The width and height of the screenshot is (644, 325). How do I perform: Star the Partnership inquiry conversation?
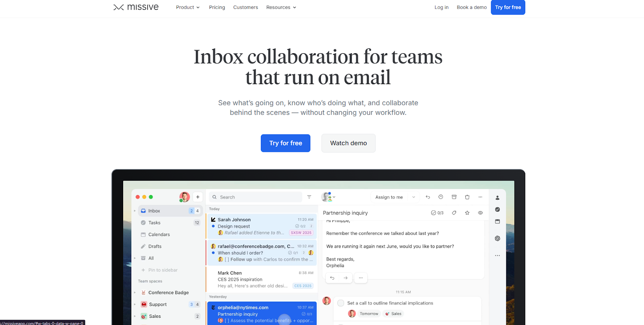(x=467, y=213)
